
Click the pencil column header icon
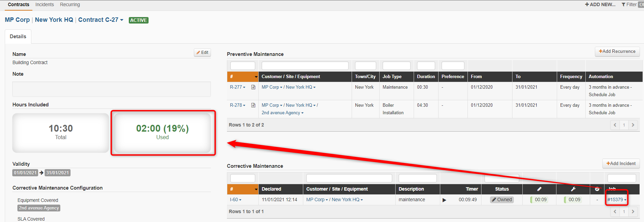(539, 189)
